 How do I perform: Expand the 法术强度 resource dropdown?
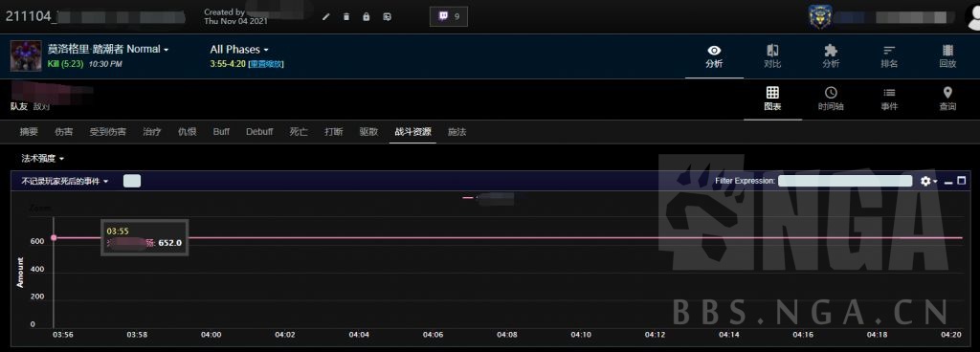(x=42, y=159)
